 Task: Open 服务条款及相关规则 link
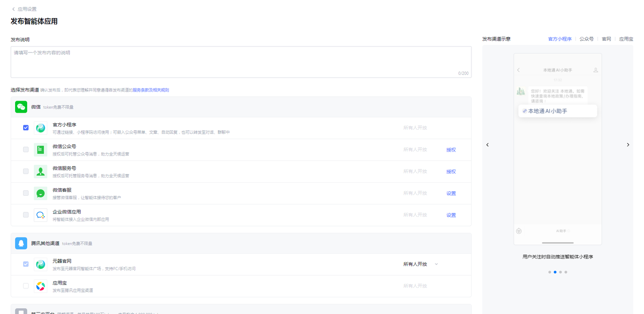pyautogui.click(x=151, y=90)
